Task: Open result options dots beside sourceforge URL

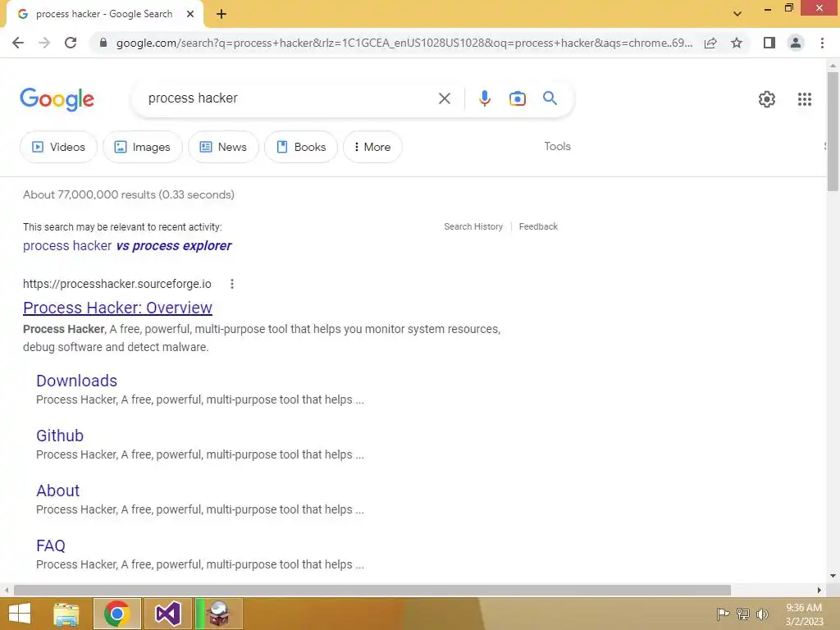Action: coord(232,284)
